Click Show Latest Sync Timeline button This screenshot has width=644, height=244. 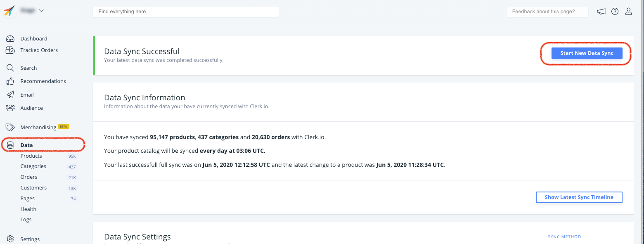579,197
